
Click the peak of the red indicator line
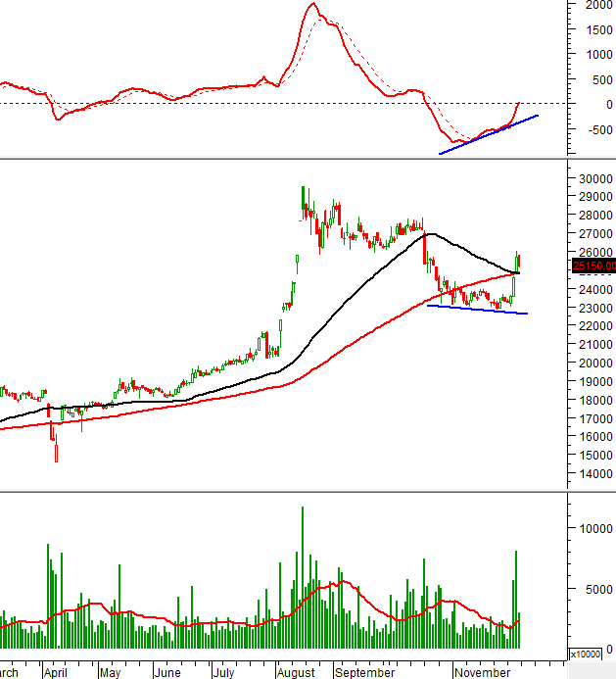(312, 5)
